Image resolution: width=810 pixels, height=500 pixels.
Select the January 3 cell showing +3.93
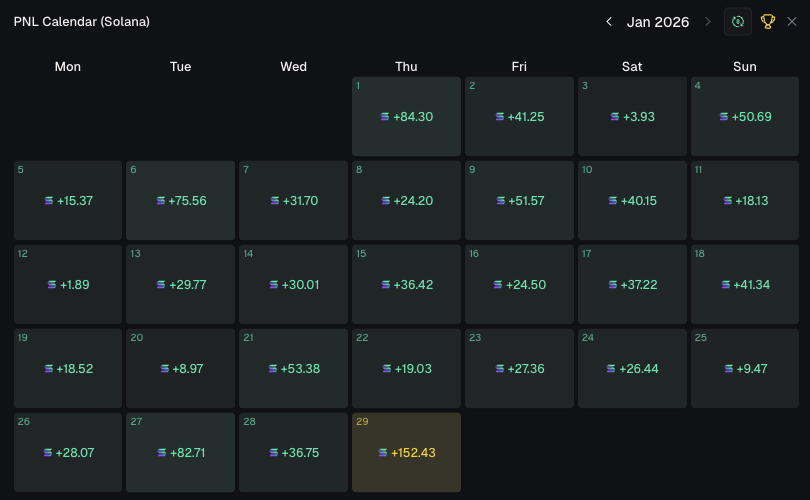(x=632, y=116)
